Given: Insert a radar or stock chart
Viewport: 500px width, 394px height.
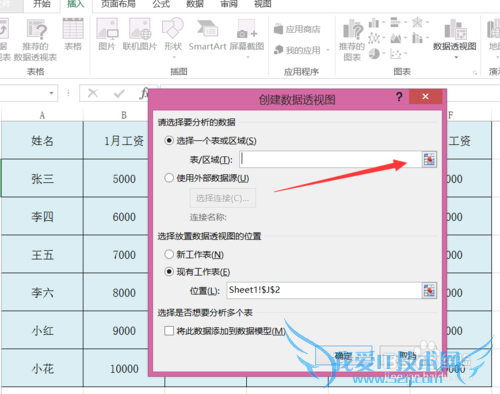Looking at the screenshot, I should pyautogui.click(x=417, y=22).
